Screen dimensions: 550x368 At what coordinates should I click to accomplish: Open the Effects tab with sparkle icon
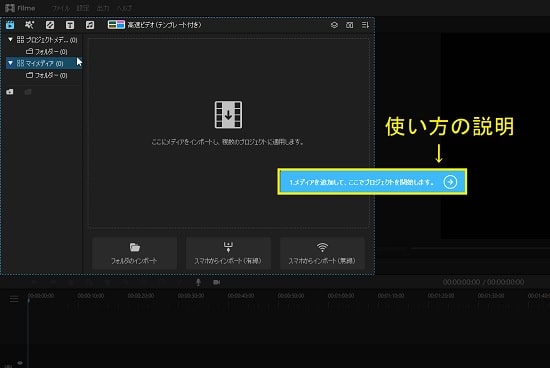point(29,25)
